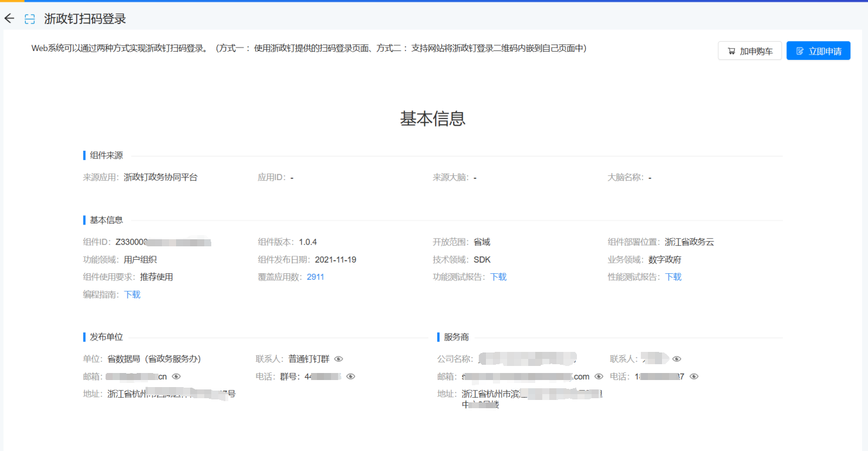Image resolution: width=868 pixels, height=451 pixels.
Task: Click the large 基本信息 centered heading
Action: 433,118
